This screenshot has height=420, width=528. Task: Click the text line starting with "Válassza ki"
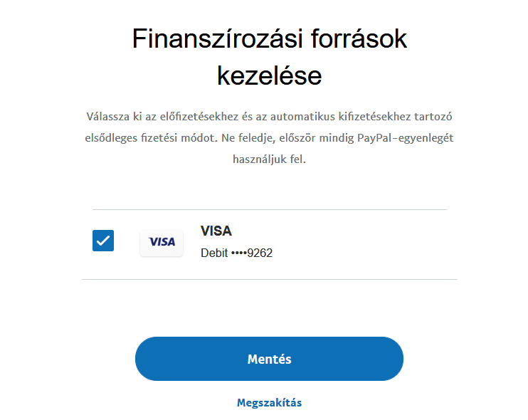(269, 115)
